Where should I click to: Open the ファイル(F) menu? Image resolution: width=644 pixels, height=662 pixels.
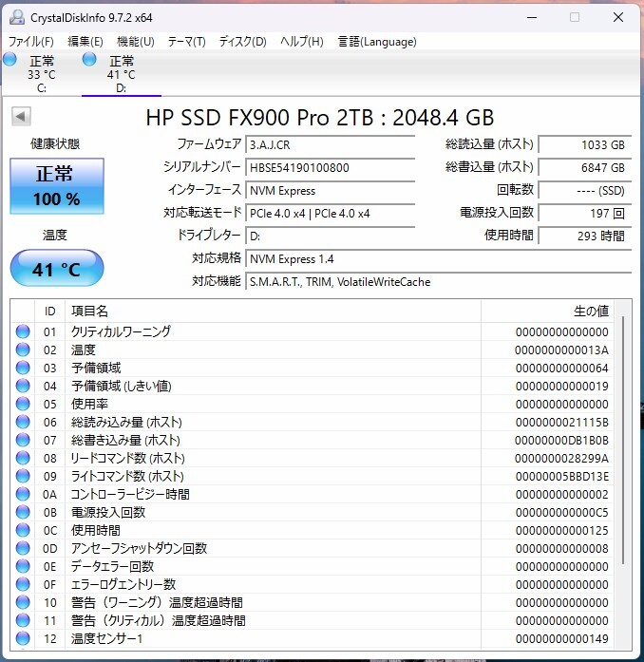tap(31, 42)
